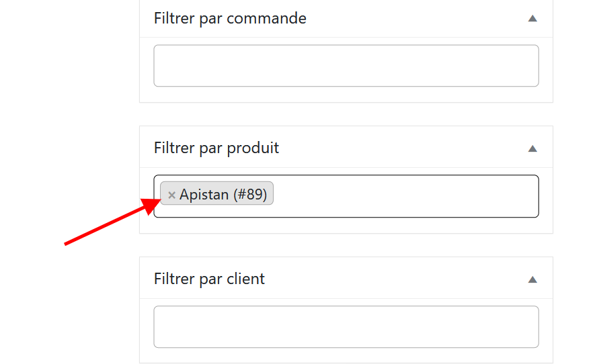Click empty space right of the Apistan tag
Viewport: 597px width, 364px height.
pos(403,196)
